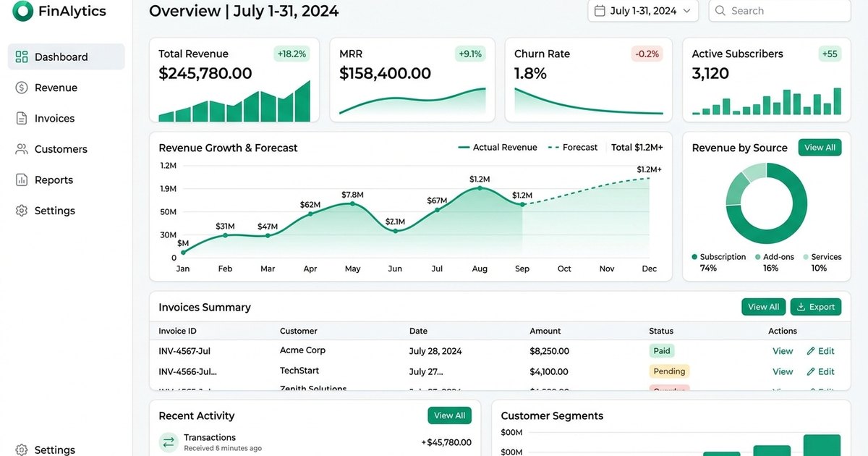Image resolution: width=868 pixels, height=456 pixels.
Task: Click the +18.2% revenue badge
Action: (292, 54)
